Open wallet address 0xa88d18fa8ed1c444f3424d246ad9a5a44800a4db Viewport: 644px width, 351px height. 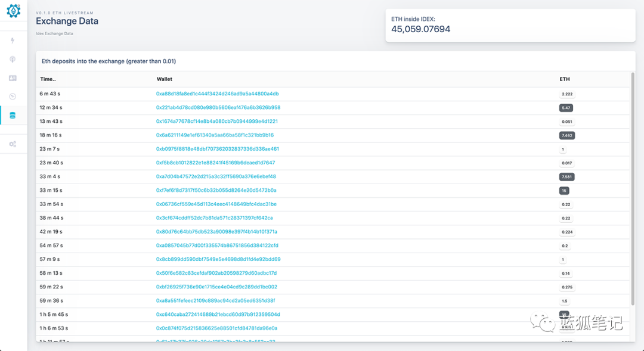tap(217, 94)
